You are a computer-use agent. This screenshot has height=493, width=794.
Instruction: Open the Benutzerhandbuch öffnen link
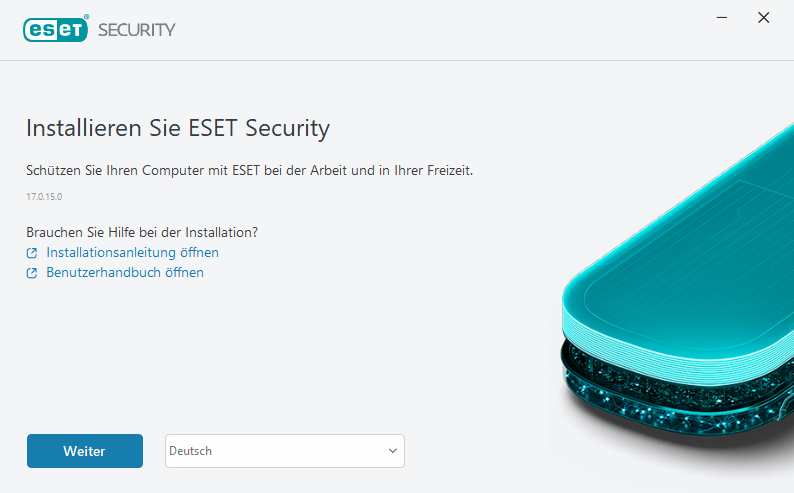125,273
